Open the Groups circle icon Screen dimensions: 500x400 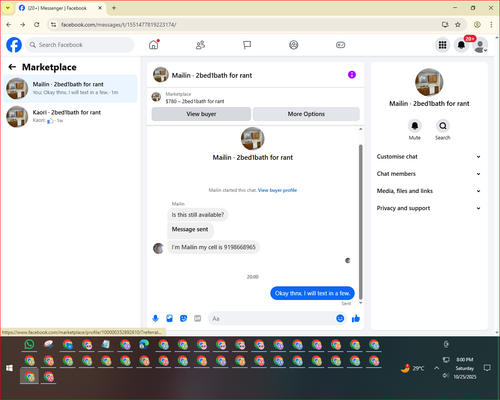point(293,45)
